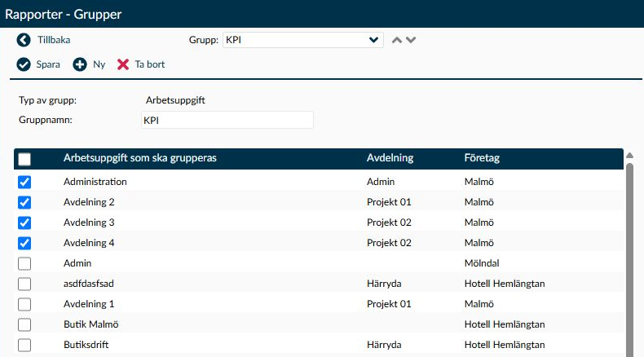Uncheck the Avdelning 2 checkbox
This screenshot has height=357, width=644.
tap(24, 202)
